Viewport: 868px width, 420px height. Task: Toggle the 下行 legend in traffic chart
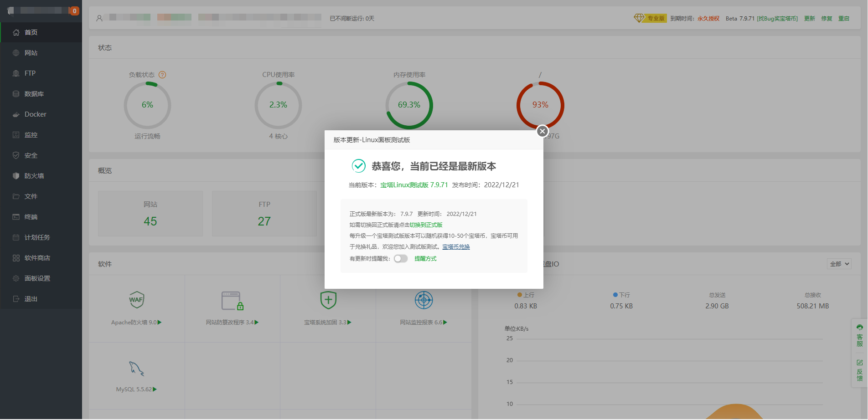[621, 295]
